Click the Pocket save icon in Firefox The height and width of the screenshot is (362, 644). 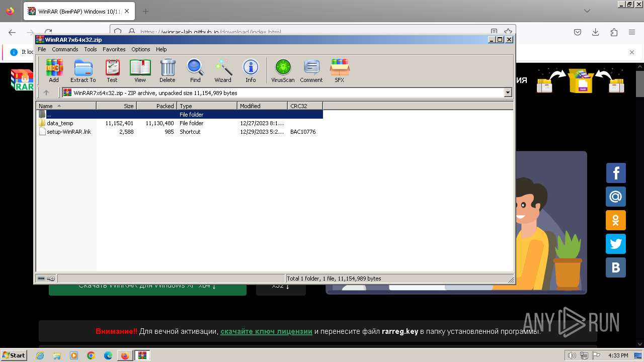point(578,32)
